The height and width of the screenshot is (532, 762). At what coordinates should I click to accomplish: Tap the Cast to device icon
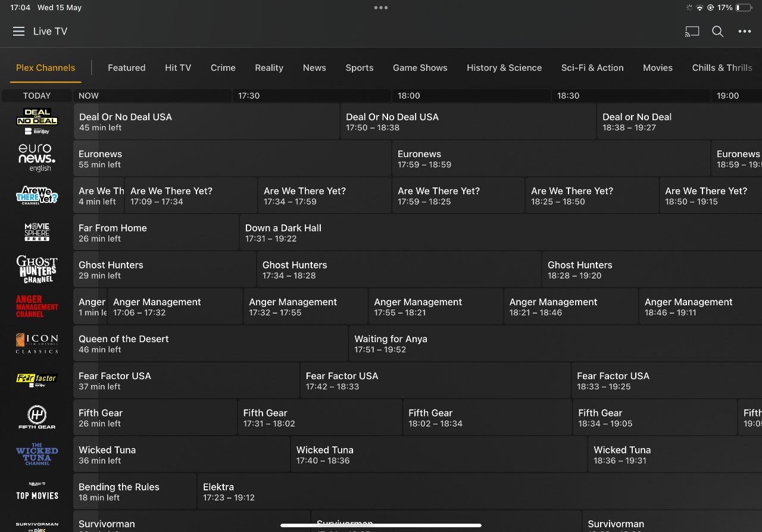click(692, 32)
